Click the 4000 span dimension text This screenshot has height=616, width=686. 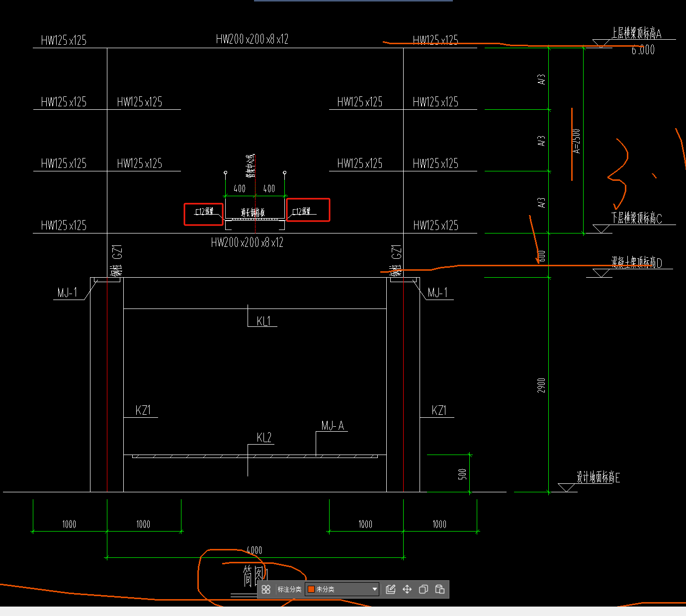pyautogui.click(x=255, y=550)
